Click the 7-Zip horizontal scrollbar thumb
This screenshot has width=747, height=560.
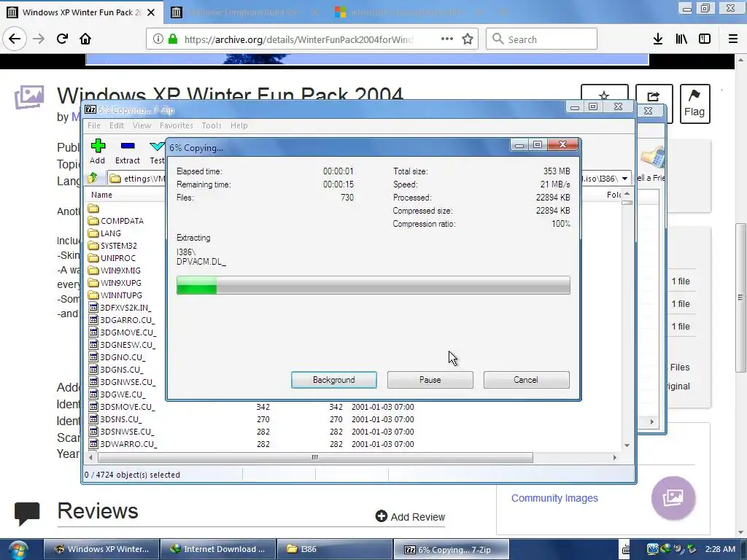point(315,458)
